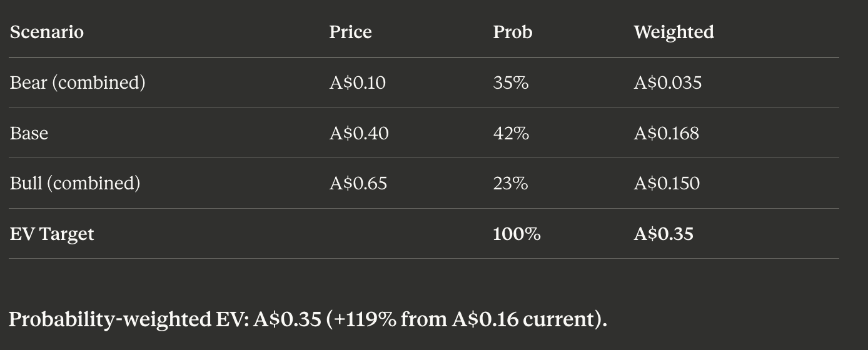Screen dimensions: 868x350
Task: Select the Base scenario cell
Action: point(29,133)
